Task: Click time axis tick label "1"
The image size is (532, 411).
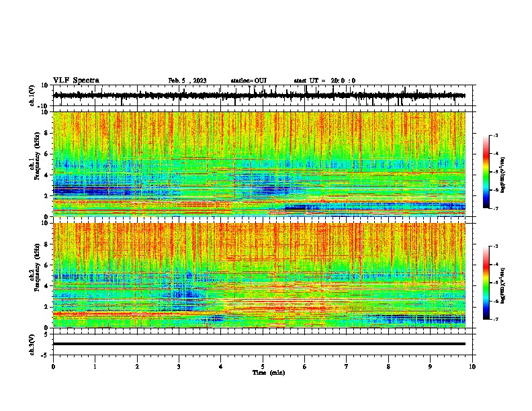Action: point(95,367)
